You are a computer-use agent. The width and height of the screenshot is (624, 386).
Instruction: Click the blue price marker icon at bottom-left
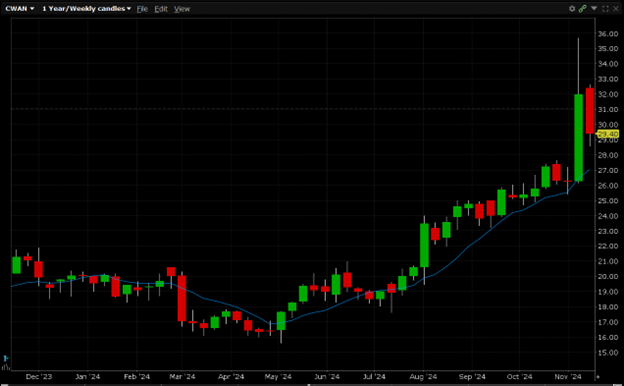pos(6,358)
